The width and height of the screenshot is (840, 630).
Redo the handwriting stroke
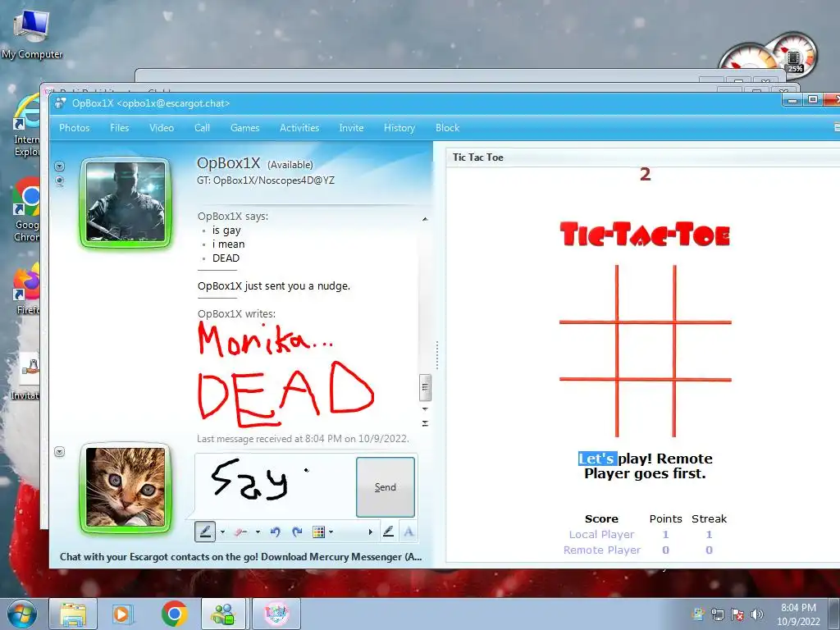click(297, 532)
